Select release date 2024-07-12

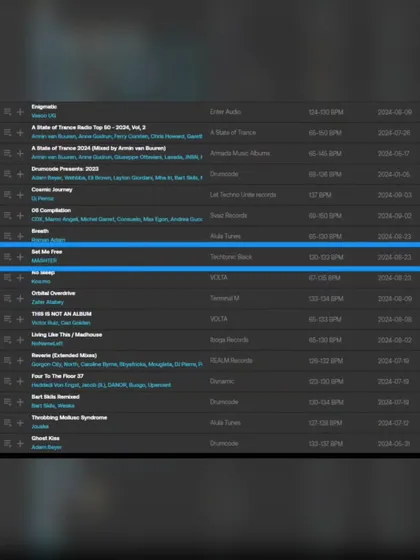tap(394, 423)
